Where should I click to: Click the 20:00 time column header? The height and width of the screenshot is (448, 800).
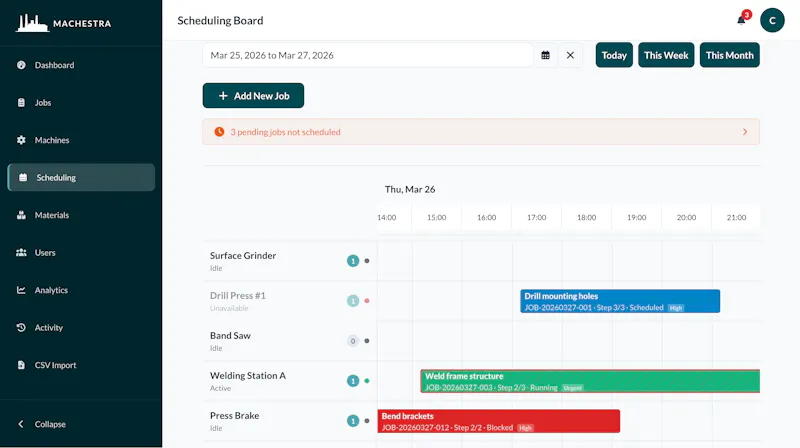click(686, 217)
